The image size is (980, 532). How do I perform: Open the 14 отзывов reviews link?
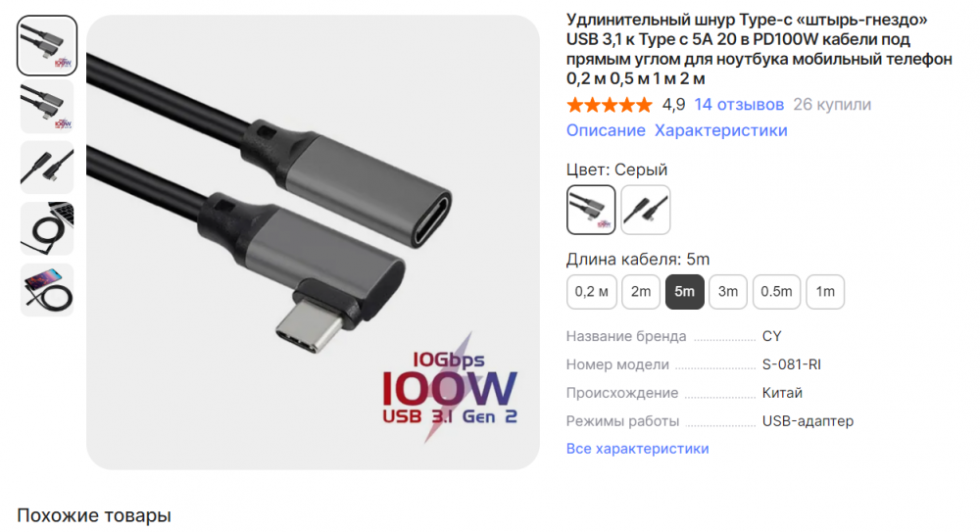[x=739, y=105]
